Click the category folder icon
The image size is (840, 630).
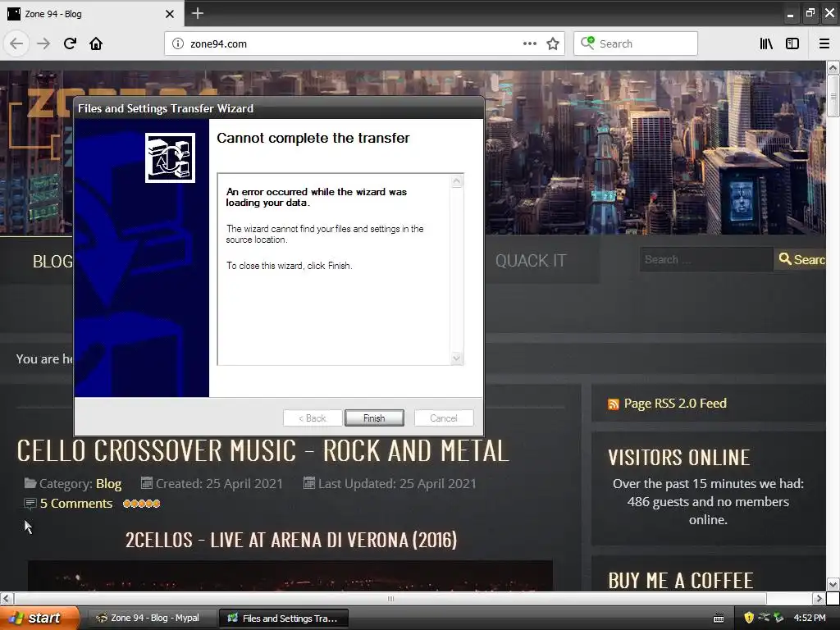[x=30, y=483]
